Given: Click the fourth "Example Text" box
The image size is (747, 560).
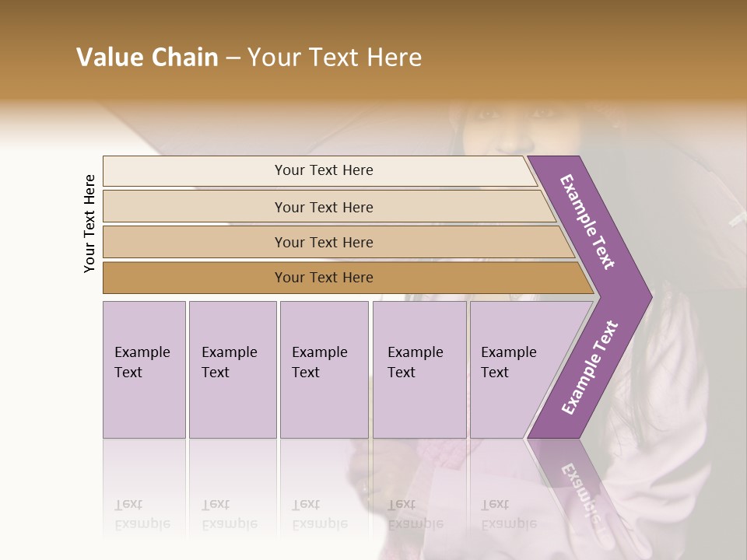Looking at the screenshot, I should pos(419,369).
